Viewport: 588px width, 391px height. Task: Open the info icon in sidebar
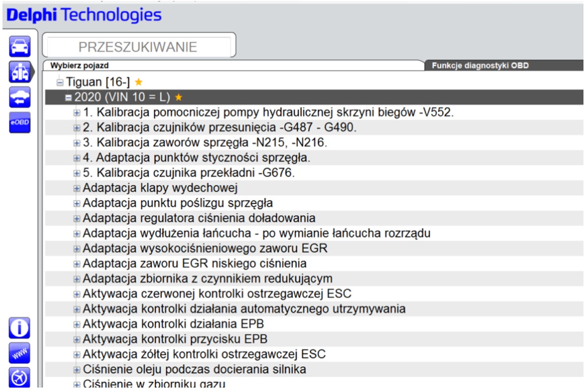20,328
